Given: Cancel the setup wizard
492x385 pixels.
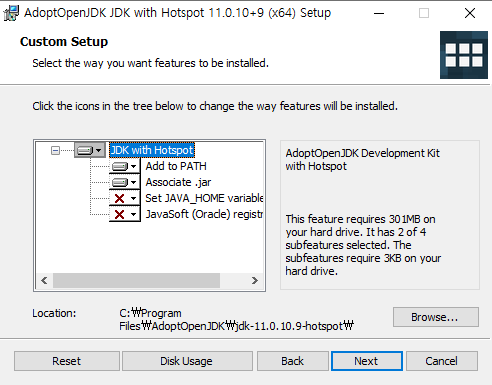Looking at the screenshot, I should 442,361.
